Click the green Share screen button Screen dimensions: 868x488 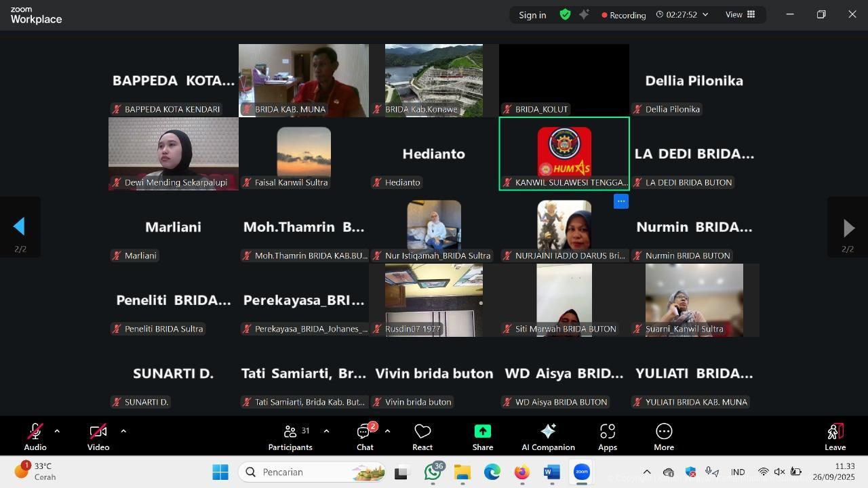pyautogui.click(x=482, y=437)
